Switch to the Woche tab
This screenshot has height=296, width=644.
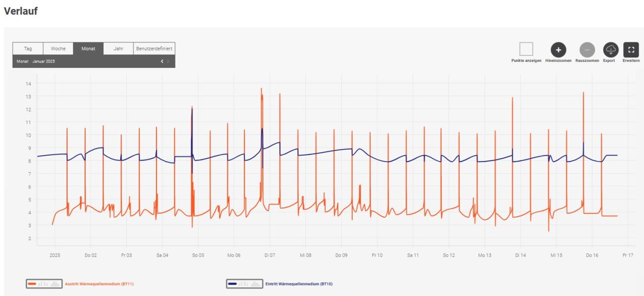pyautogui.click(x=58, y=48)
